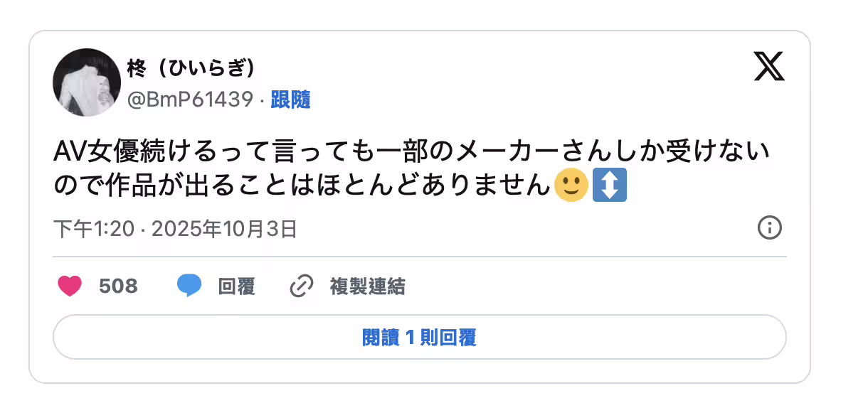Open the X logo link
Screen dimensions: 868x408
pyautogui.click(x=768, y=68)
